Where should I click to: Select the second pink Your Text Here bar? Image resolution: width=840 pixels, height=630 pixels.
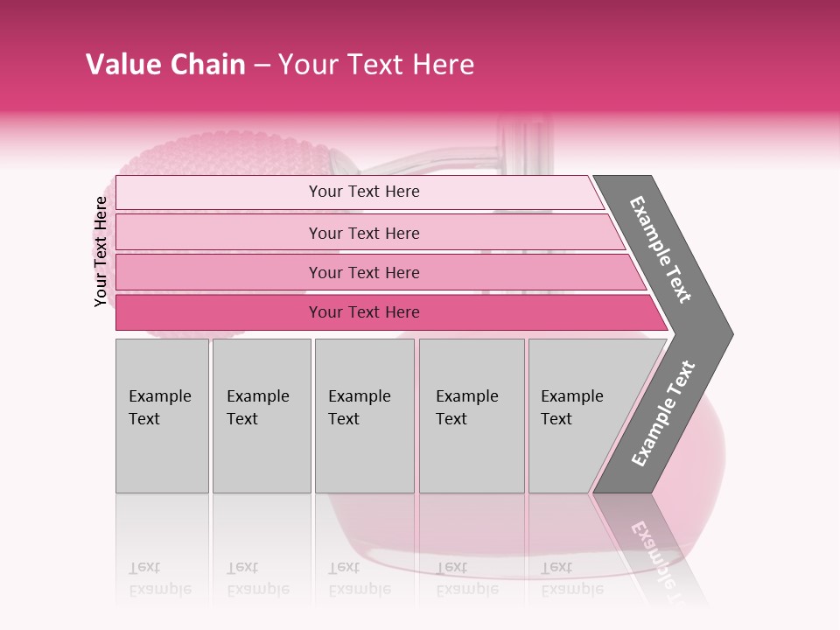(363, 233)
